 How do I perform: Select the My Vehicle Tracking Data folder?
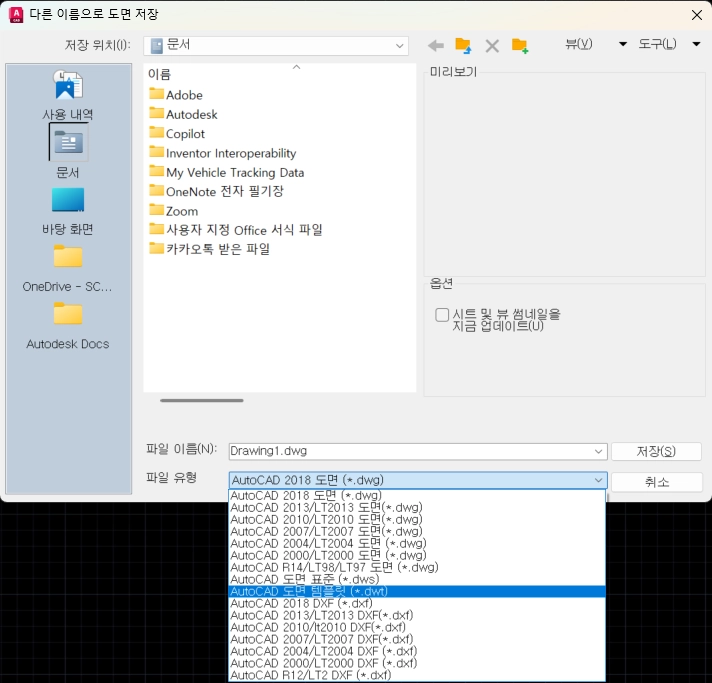pyautogui.click(x=227, y=172)
